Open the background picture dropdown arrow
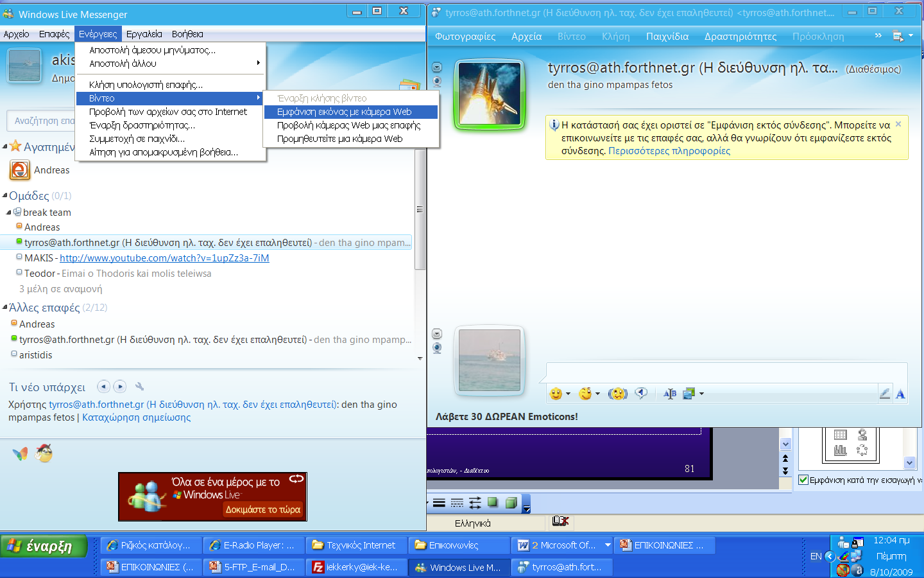The height and width of the screenshot is (578, 924). 701,394
